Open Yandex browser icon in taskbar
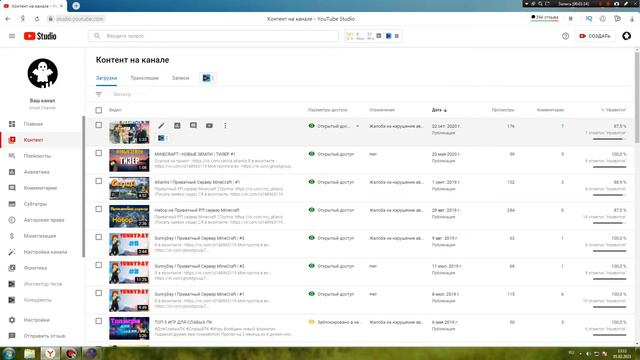Image resolution: width=640 pixels, height=360 pixels. click(50, 353)
